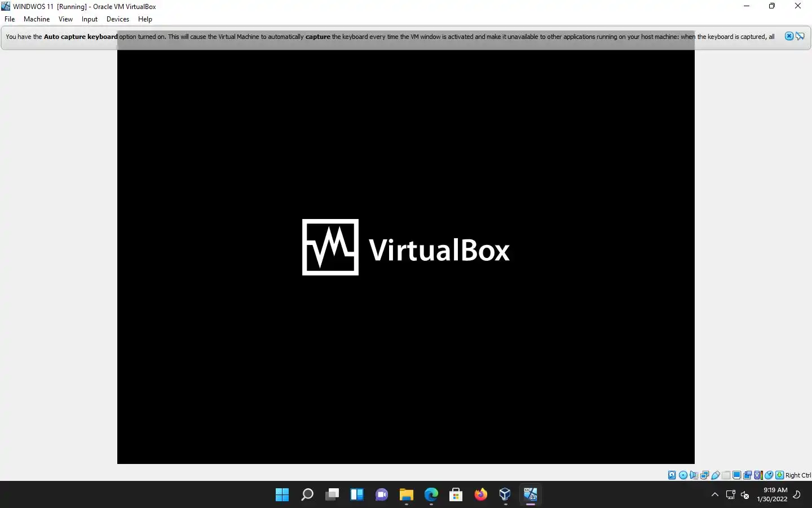
Task: Open the clock and date flyout
Action: (772, 494)
